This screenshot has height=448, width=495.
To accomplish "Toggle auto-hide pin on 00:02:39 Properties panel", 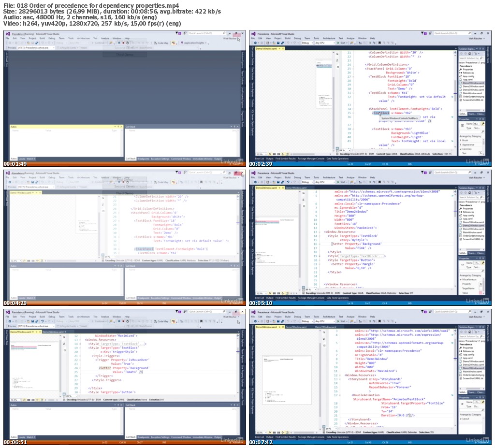I will [480, 119].
